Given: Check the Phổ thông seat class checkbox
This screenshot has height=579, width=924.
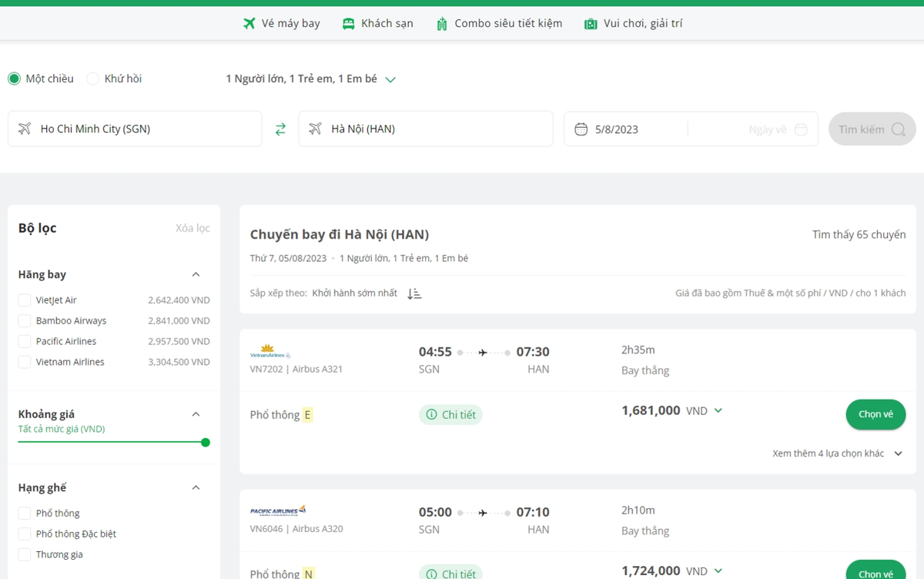Looking at the screenshot, I should point(25,514).
